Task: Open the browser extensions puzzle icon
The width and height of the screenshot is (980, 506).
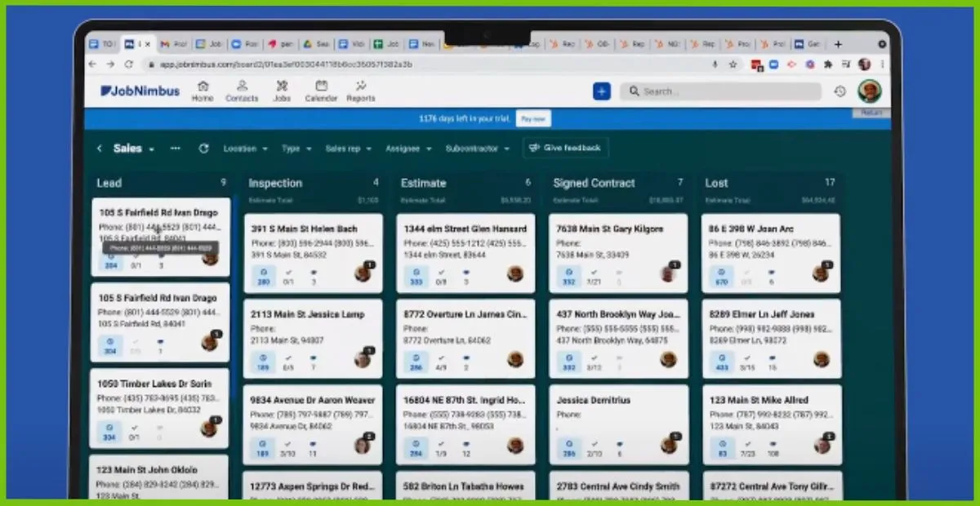Action: tap(828, 64)
